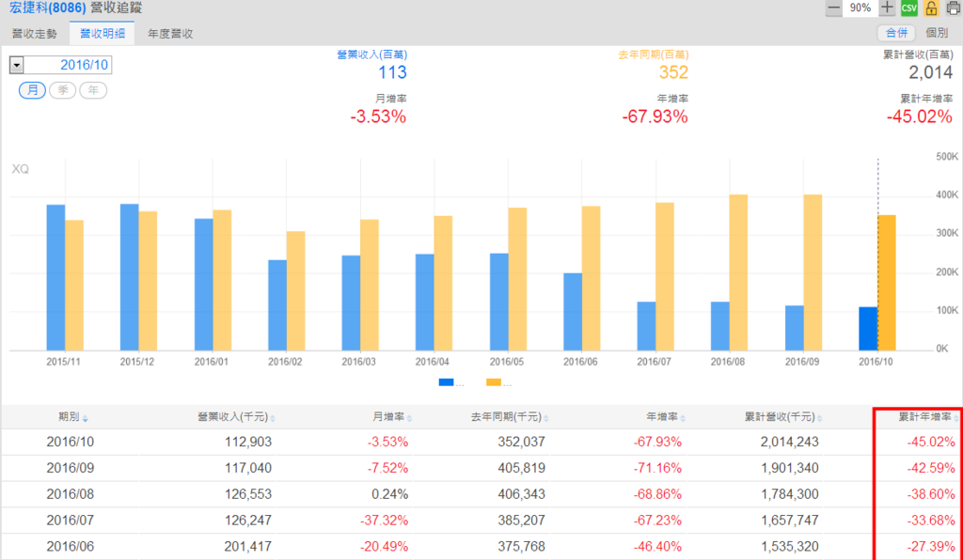The width and height of the screenshot is (963, 560).
Task: Click the 113 revenue headline figure
Action: 392,72
